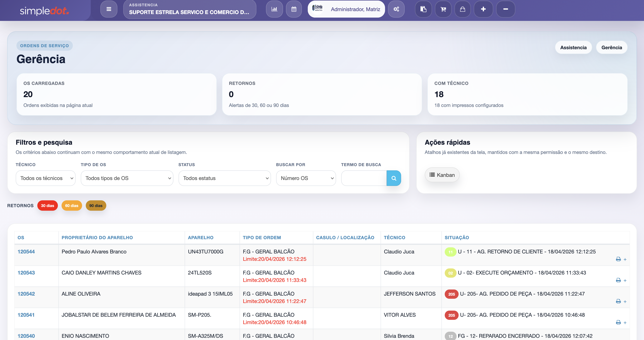
Task: Toggle the 90 dias retornos filter
Action: (x=96, y=205)
